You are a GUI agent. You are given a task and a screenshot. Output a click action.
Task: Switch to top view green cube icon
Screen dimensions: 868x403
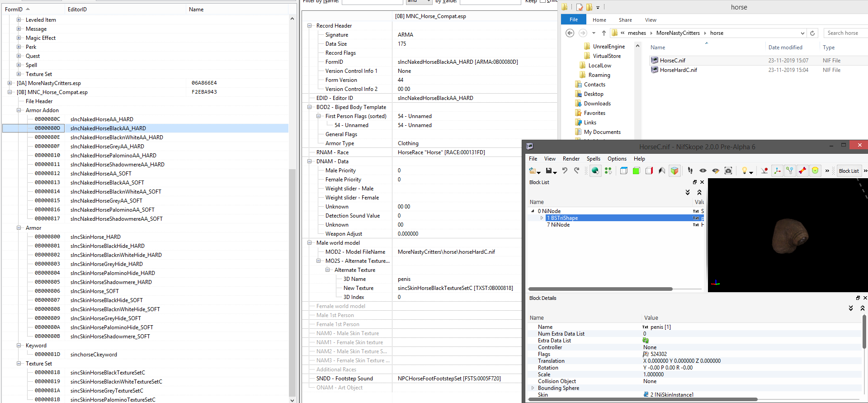[637, 171]
